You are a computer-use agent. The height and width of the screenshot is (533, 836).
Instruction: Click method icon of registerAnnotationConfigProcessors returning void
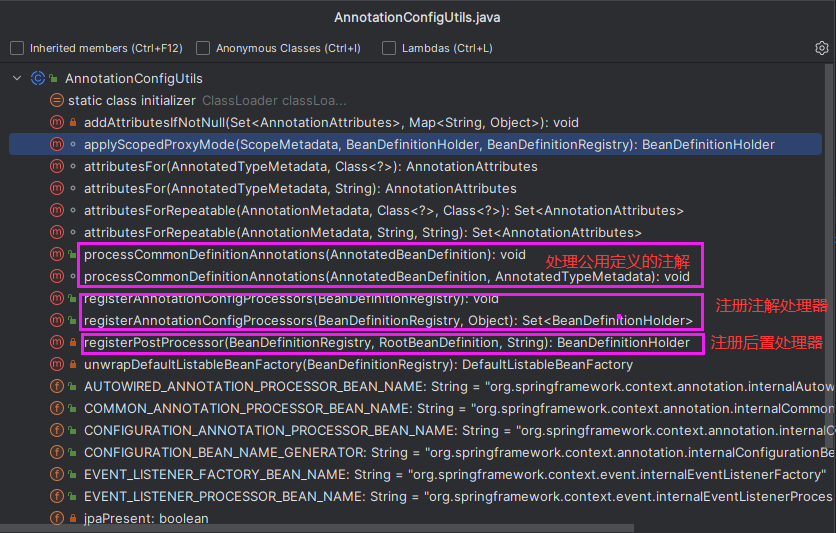click(x=57, y=298)
